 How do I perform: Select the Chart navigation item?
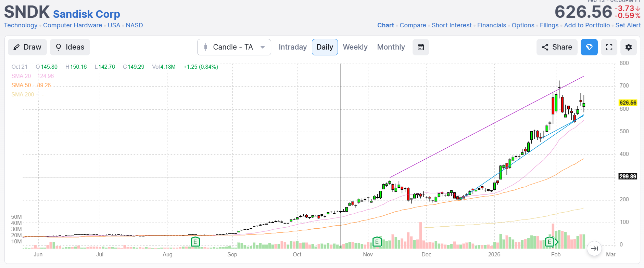pyautogui.click(x=386, y=25)
